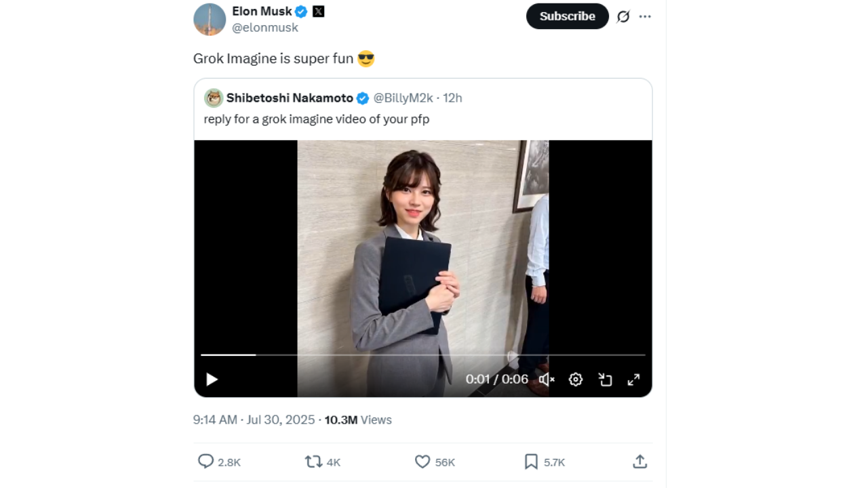The image size is (868, 488).
Task: Expand video to fullscreen
Action: coord(633,380)
